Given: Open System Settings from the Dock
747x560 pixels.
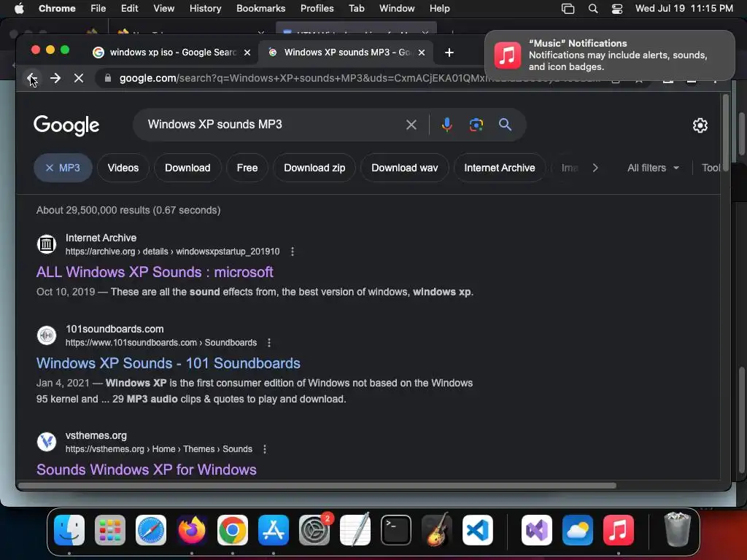Looking at the screenshot, I should click(314, 530).
